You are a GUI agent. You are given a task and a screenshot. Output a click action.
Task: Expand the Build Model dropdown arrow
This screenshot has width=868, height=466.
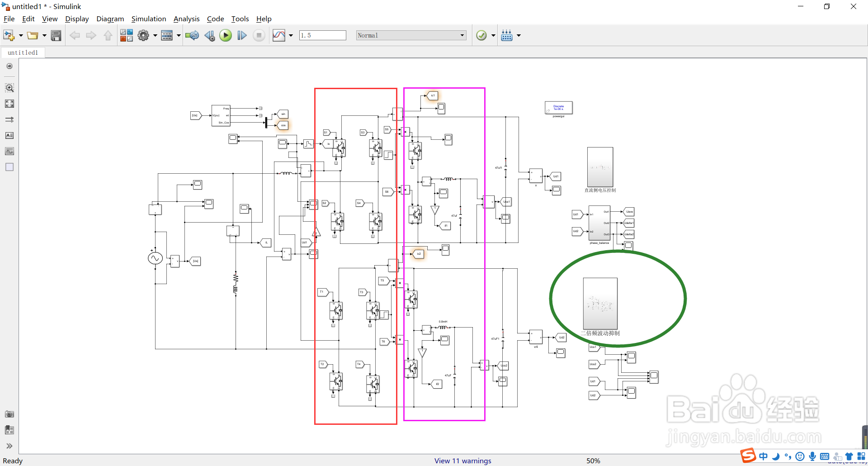[519, 35]
